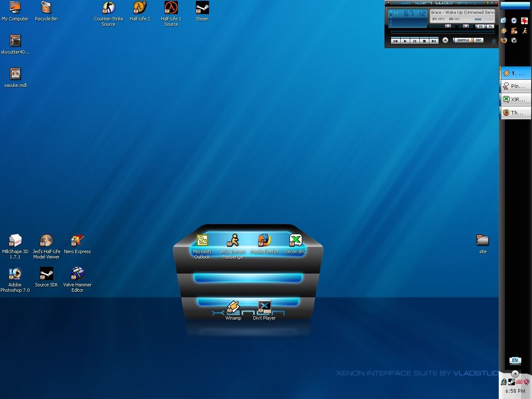532x399 pixels.
Task: Select the Valve Hammer Editor shortcut
Action: 77,280
